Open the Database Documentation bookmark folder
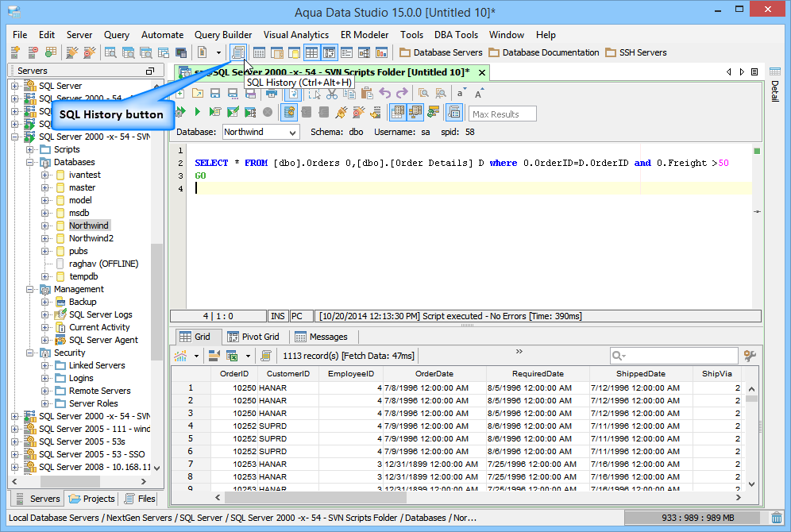Screen dimensions: 791x532 [x=544, y=52]
